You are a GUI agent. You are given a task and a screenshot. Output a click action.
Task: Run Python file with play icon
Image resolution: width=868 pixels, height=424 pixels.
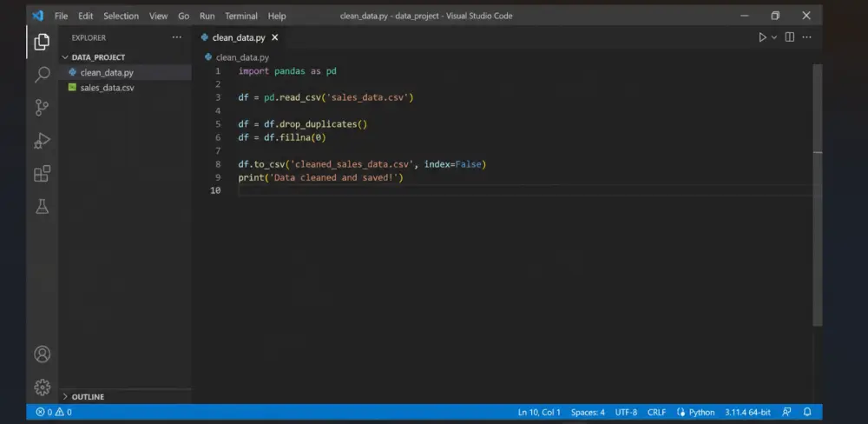tap(762, 37)
